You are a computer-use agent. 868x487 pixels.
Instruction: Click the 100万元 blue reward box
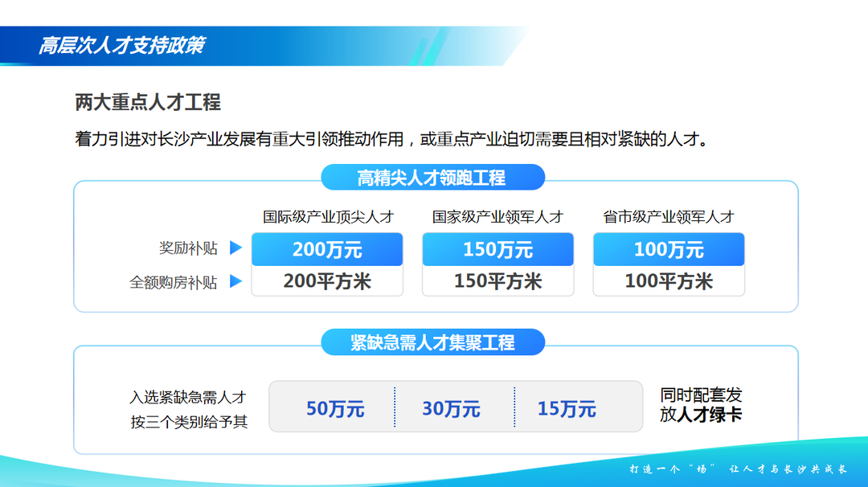[x=669, y=249]
